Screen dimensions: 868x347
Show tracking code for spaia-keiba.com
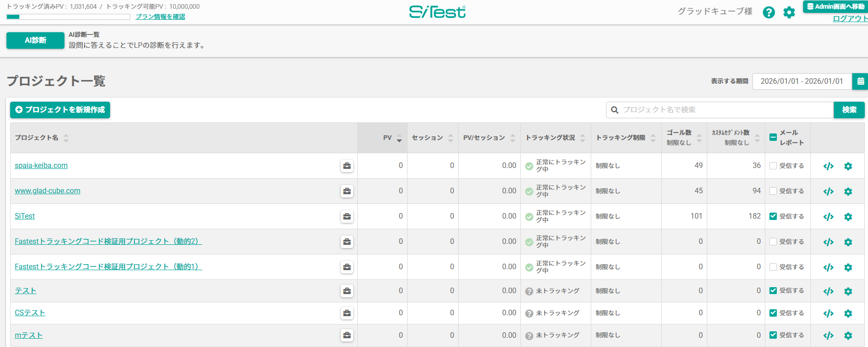pos(828,166)
